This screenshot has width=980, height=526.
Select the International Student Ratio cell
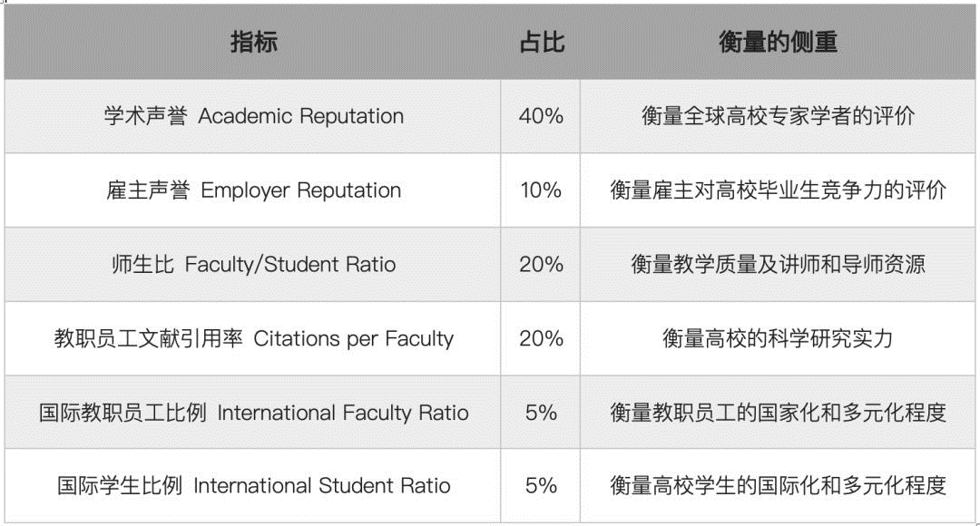[x=252, y=486]
